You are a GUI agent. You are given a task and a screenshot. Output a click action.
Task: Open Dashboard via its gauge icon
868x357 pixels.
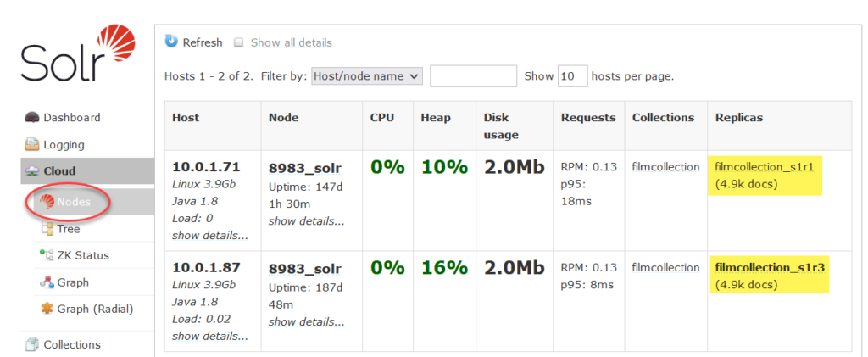click(x=33, y=117)
